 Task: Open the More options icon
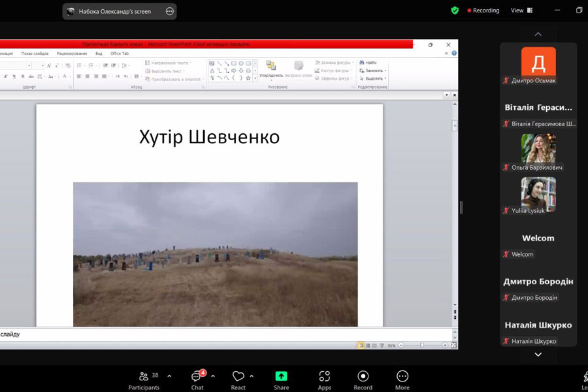click(402, 376)
